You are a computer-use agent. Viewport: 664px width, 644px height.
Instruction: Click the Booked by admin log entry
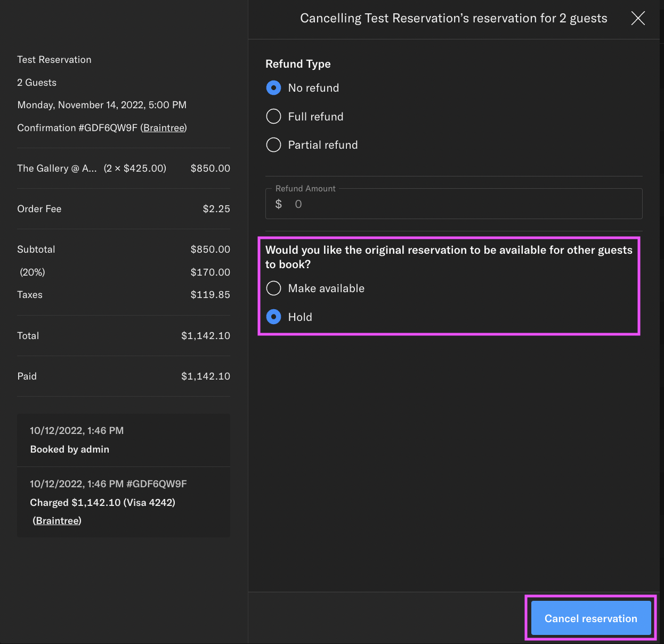coord(69,449)
